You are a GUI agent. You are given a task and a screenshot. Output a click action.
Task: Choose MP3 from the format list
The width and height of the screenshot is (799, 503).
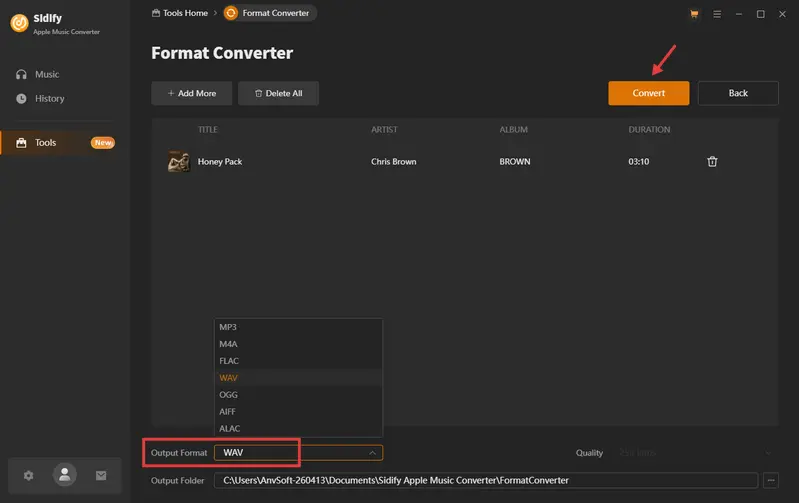(x=299, y=327)
